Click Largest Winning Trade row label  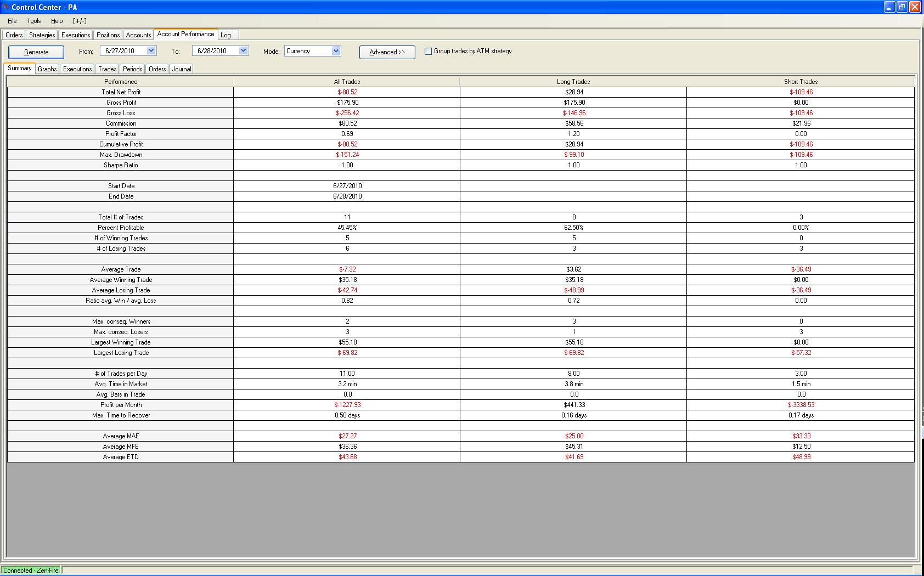(121, 342)
